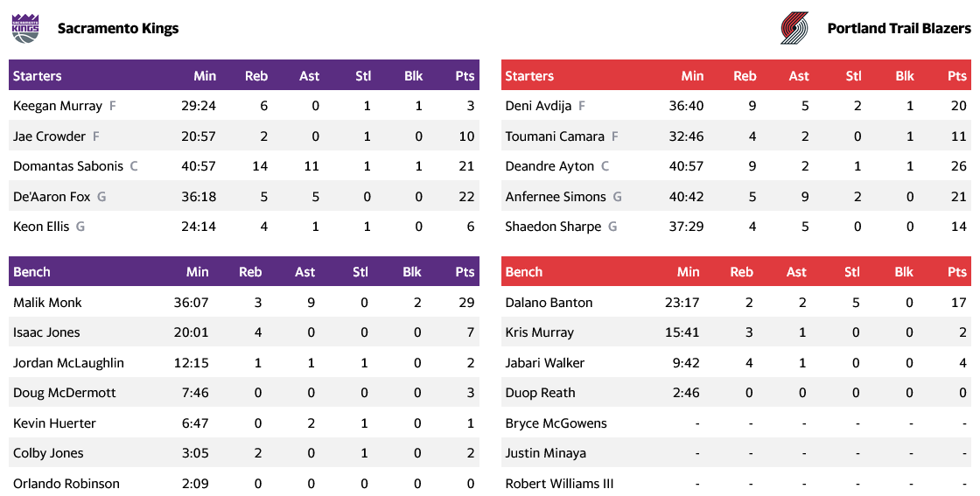980x496 pixels.
Task: Click the Sacramento Kings logo
Action: click(25, 28)
